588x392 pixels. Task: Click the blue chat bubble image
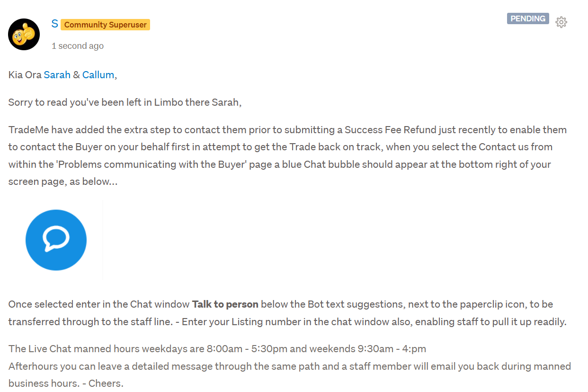pyautogui.click(x=56, y=240)
